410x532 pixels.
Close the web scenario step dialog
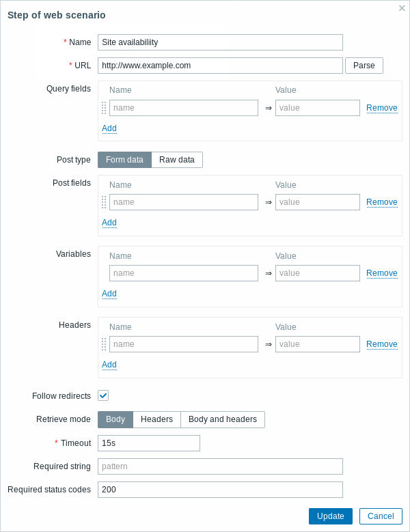402,8
